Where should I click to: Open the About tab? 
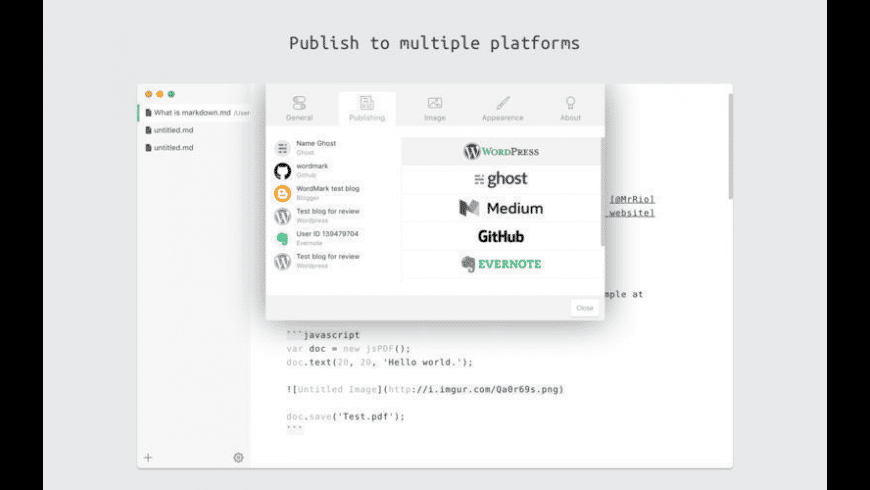click(570, 109)
